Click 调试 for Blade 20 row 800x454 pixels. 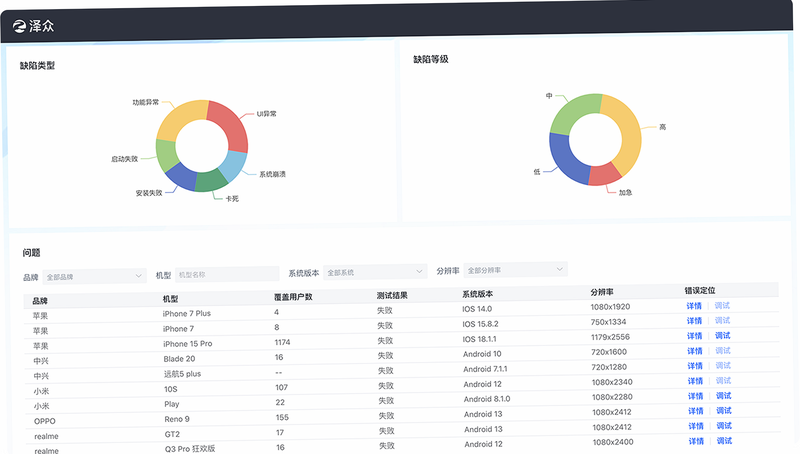[x=723, y=350]
